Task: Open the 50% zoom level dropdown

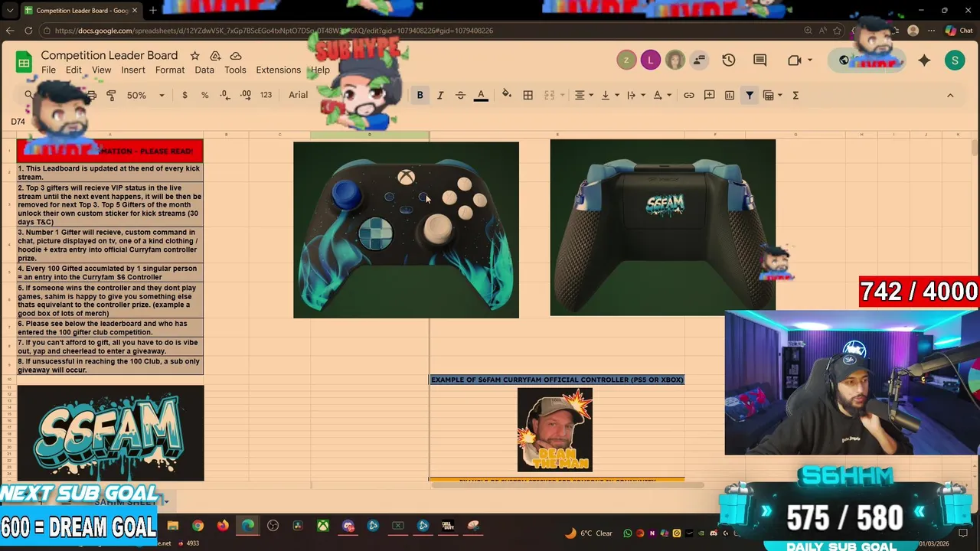Action: point(145,95)
